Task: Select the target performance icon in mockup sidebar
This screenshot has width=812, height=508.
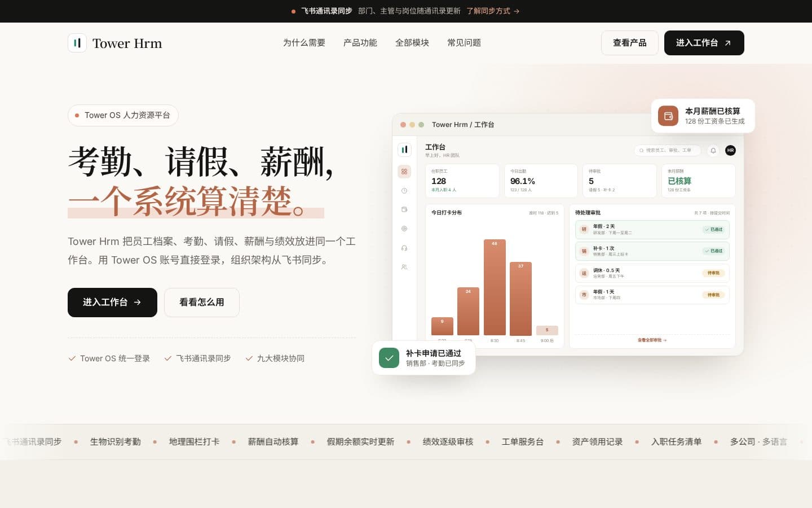Action: pyautogui.click(x=404, y=229)
